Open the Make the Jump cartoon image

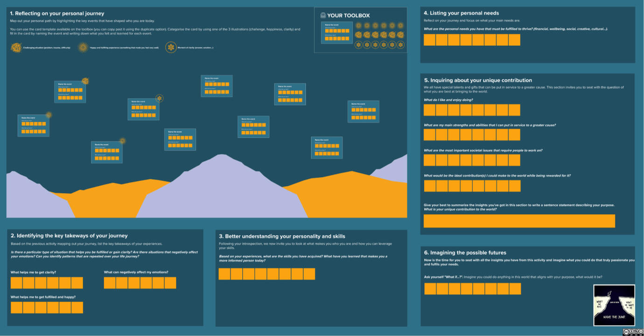[x=614, y=305]
